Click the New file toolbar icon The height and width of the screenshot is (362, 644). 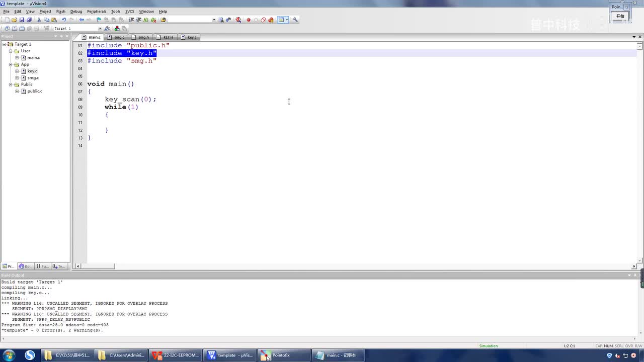point(7,20)
